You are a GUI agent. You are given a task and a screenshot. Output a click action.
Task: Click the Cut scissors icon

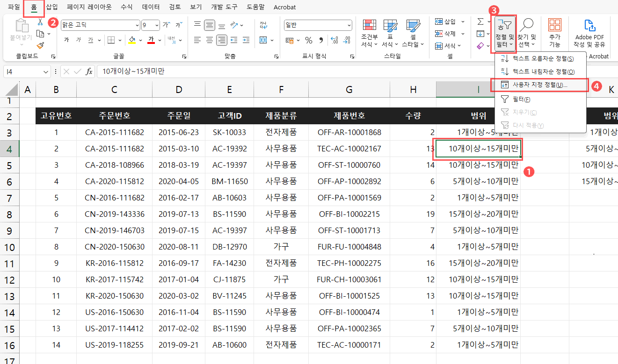(40, 22)
